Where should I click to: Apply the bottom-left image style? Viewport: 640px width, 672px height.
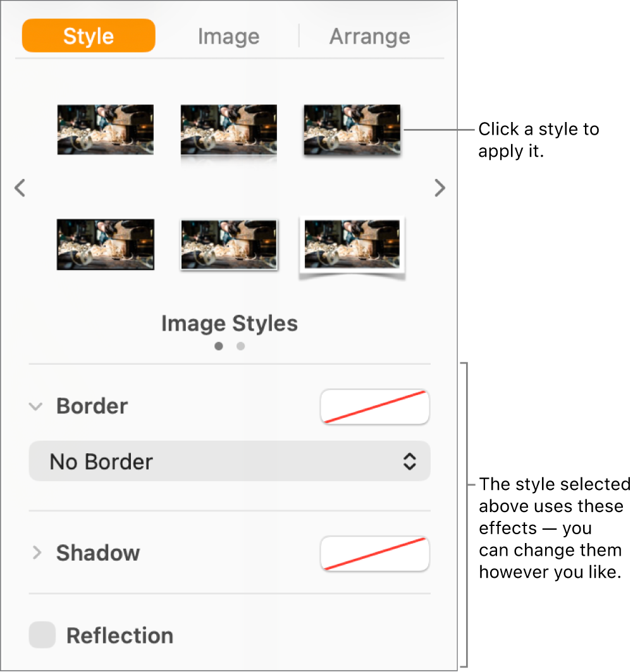tap(105, 245)
